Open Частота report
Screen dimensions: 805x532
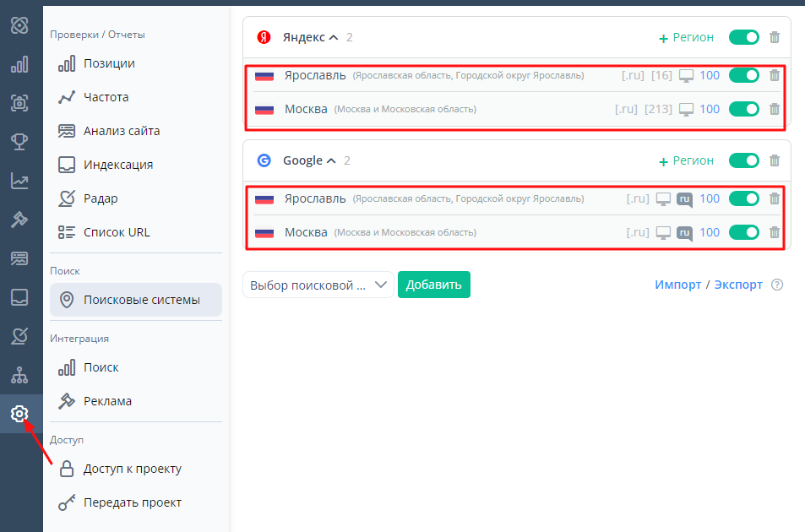[x=106, y=97]
